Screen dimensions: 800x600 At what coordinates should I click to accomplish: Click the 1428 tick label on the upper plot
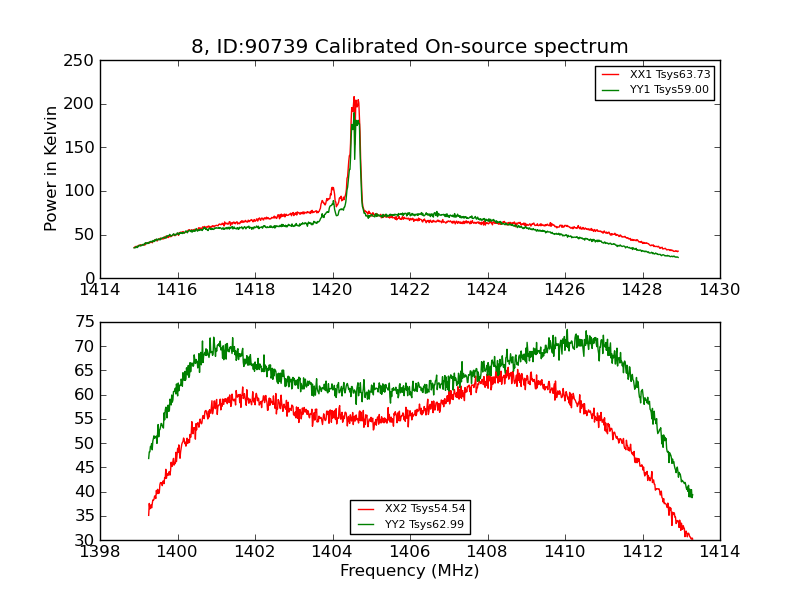pos(642,290)
